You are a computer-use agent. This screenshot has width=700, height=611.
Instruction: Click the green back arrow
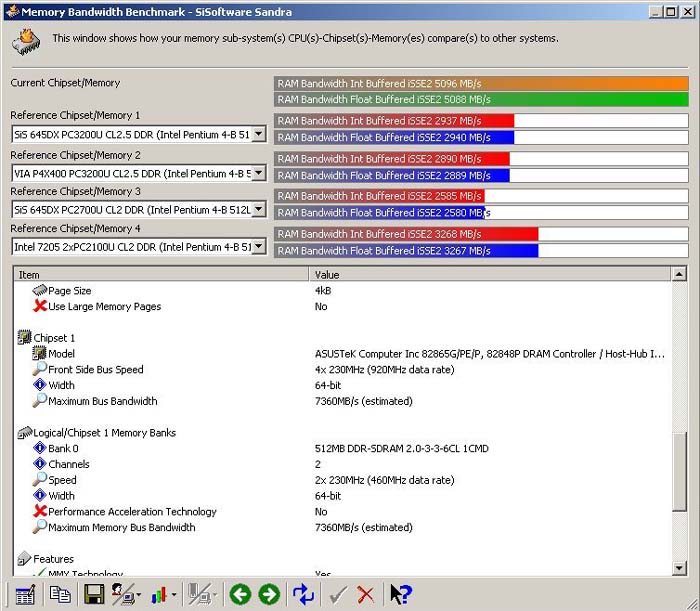pos(240,594)
